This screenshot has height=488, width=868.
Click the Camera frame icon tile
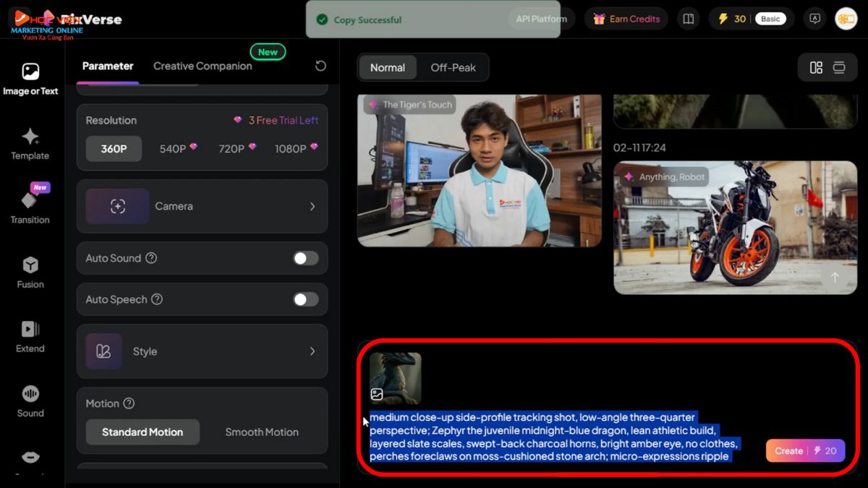pyautogui.click(x=117, y=206)
